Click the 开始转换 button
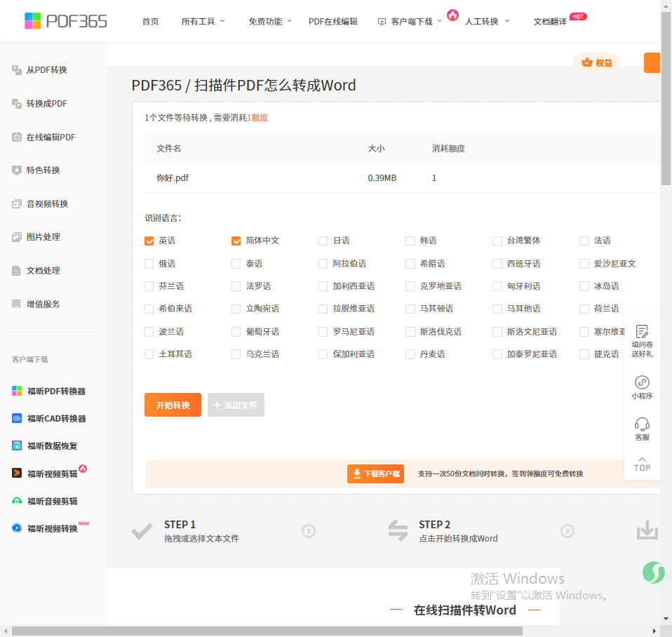The image size is (672, 637). [x=173, y=405]
